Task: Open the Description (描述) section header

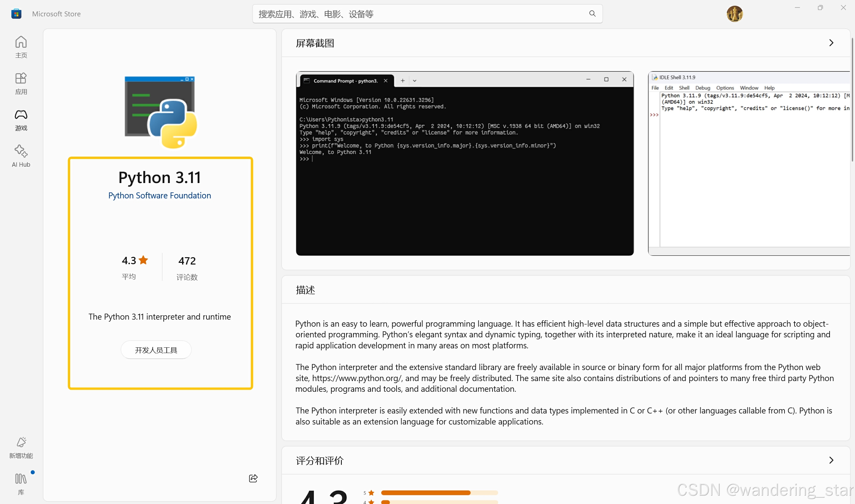Action: coord(305,290)
